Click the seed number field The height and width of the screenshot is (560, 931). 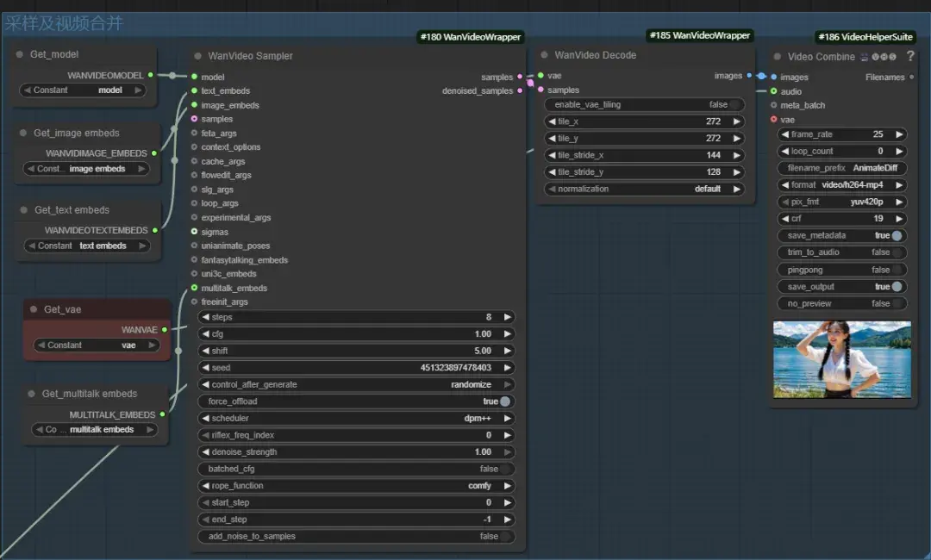click(356, 368)
